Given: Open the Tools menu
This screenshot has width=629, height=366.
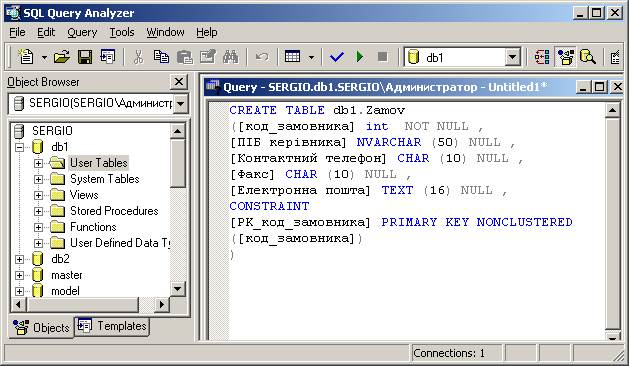Looking at the screenshot, I should coord(122,32).
